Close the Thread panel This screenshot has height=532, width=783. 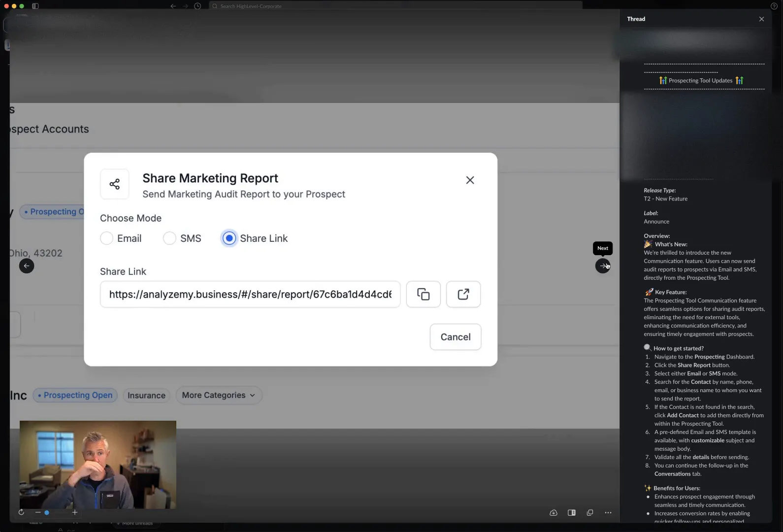[x=761, y=19]
